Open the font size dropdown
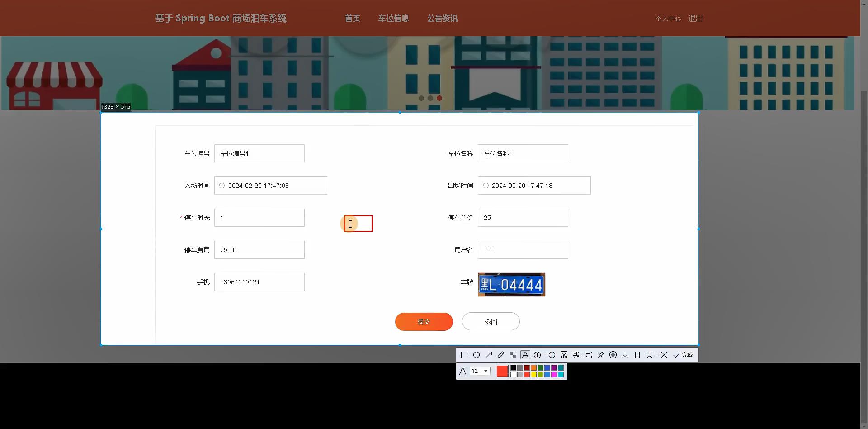Viewport: 868px width, 429px height. (x=480, y=371)
